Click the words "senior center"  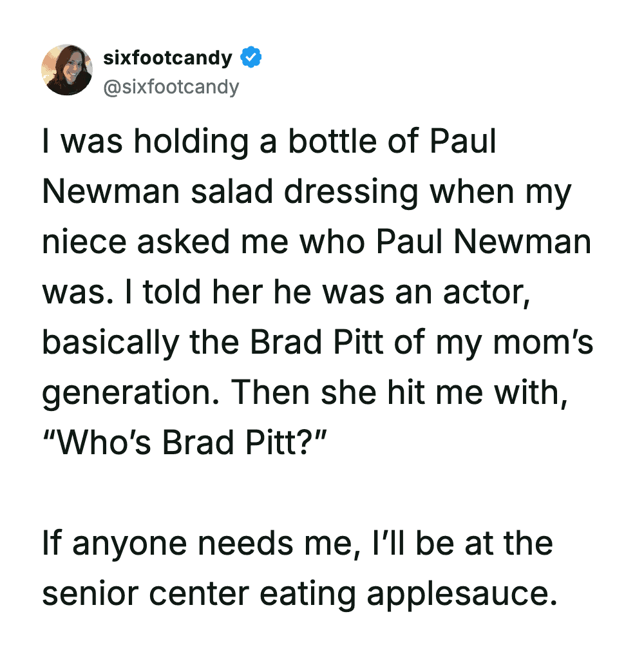click(145, 593)
